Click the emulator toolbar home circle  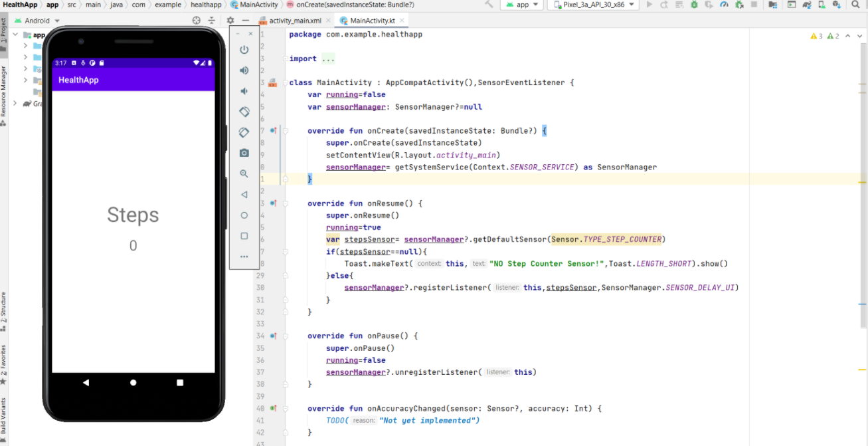click(x=244, y=215)
